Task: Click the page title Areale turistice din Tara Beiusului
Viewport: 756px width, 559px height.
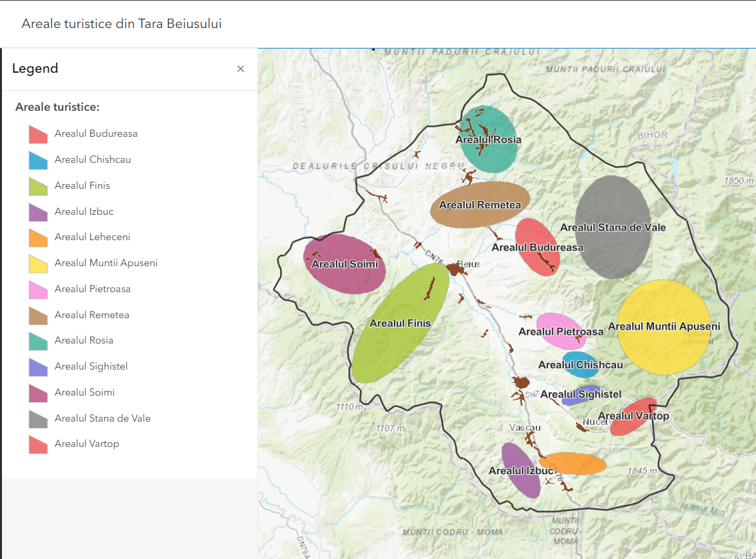Action: pos(121,23)
